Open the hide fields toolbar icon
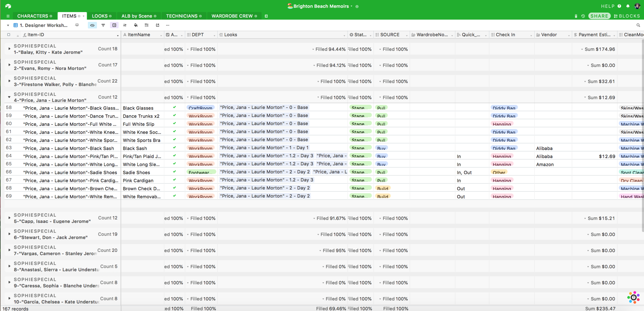This screenshot has height=311, width=644. pos(92,25)
